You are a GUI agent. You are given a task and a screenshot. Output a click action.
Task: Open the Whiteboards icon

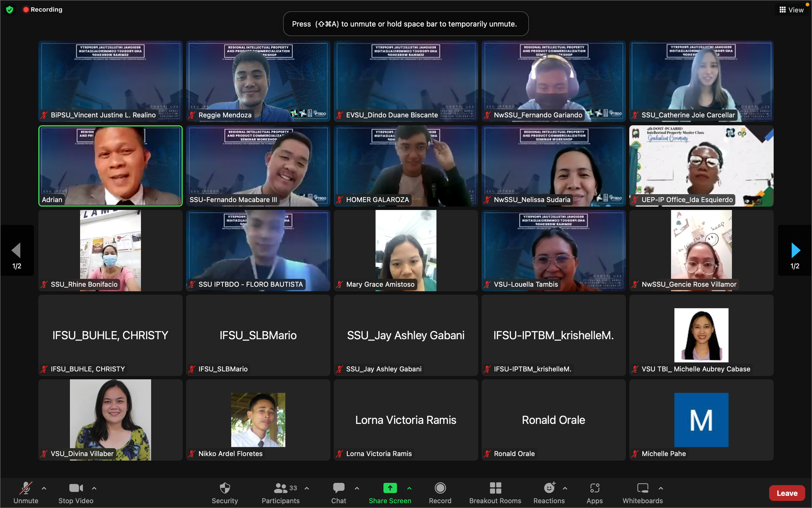click(x=642, y=488)
